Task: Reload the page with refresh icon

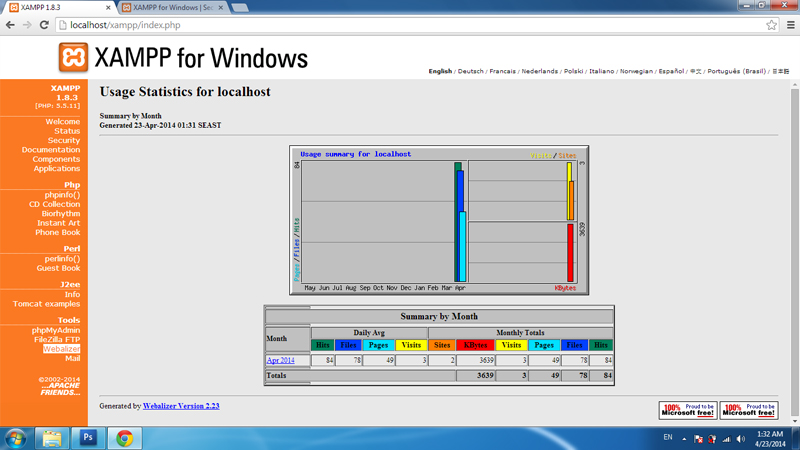Action: pyautogui.click(x=44, y=25)
